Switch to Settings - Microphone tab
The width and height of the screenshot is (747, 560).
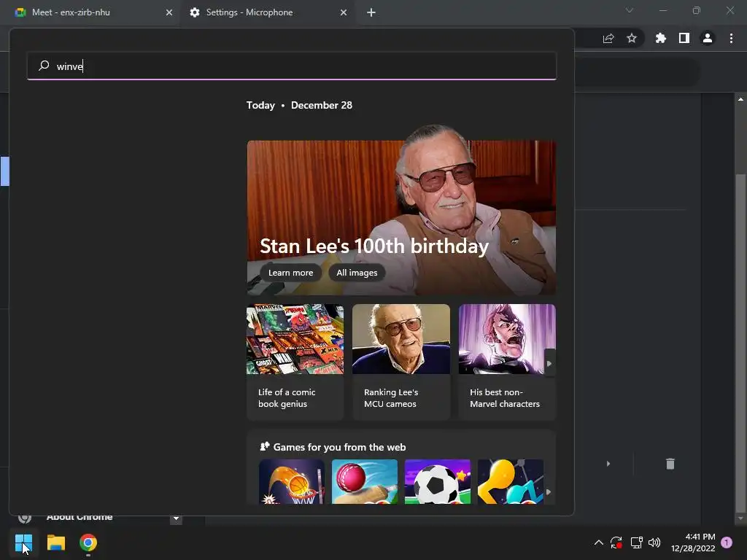pyautogui.click(x=267, y=12)
